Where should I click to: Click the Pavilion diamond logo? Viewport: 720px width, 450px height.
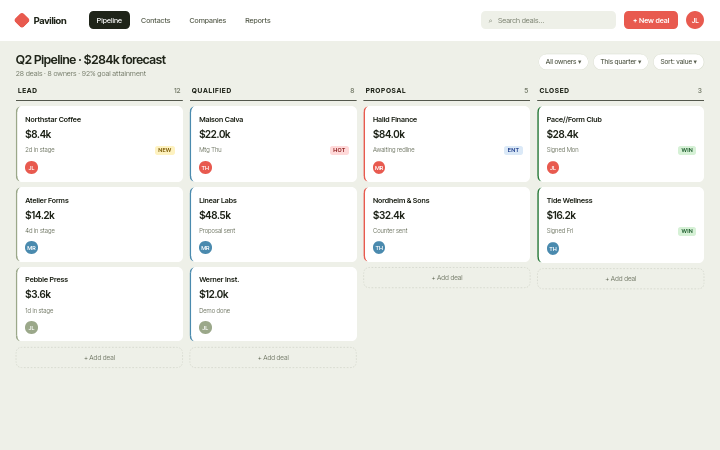22,20
